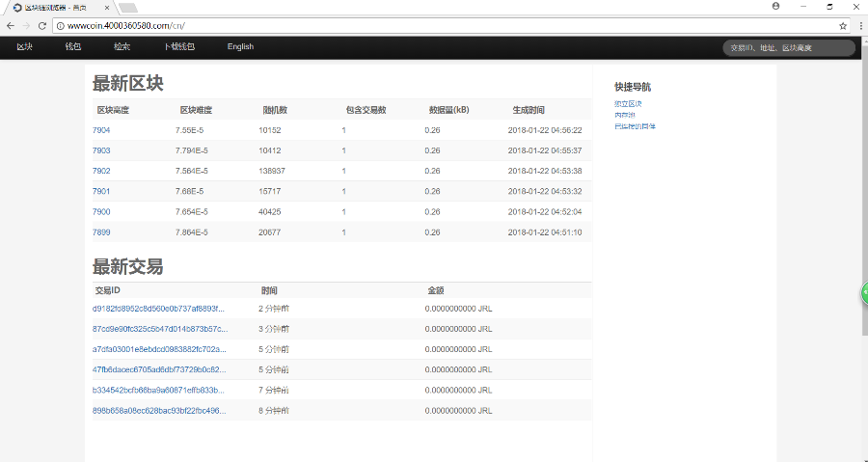The width and height of the screenshot is (868, 462).
Task: Click the 交易ID column header
Action: click(x=108, y=290)
